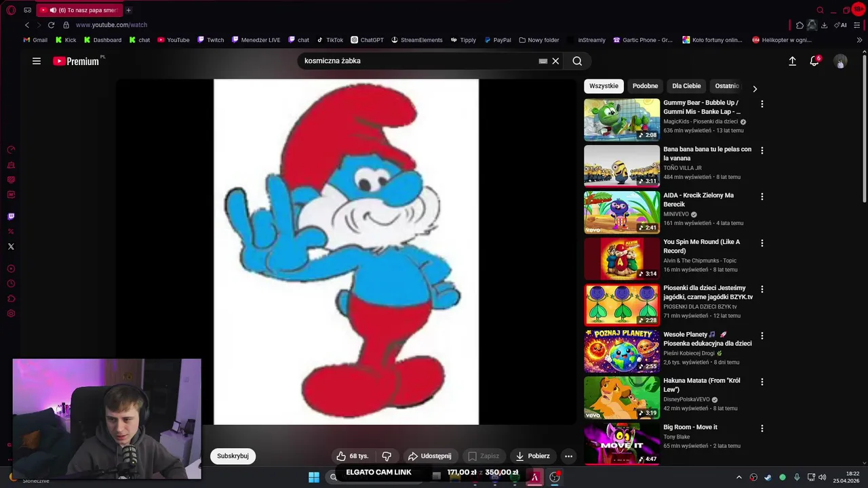Open the Steam tray icon
This screenshot has width=868, height=488.
[x=768, y=477]
